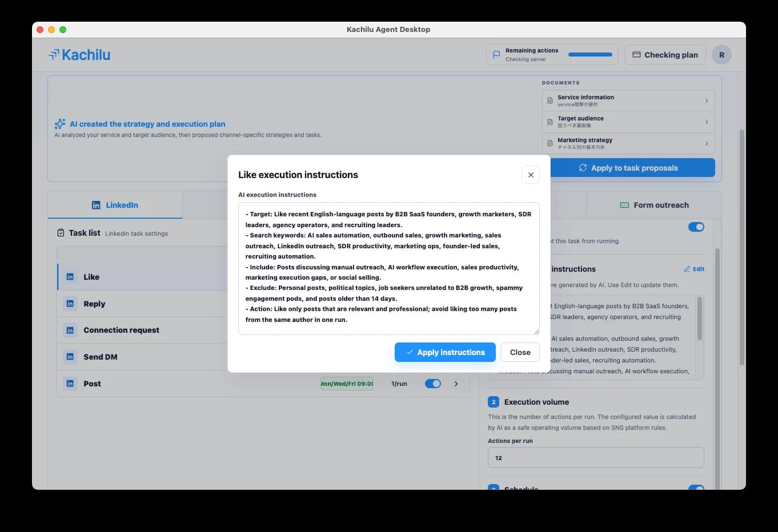Image resolution: width=778 pixels, height=532 pixels.
Task: Click the LinkedIn icon beside Post
Action: (x=70, y=384)
